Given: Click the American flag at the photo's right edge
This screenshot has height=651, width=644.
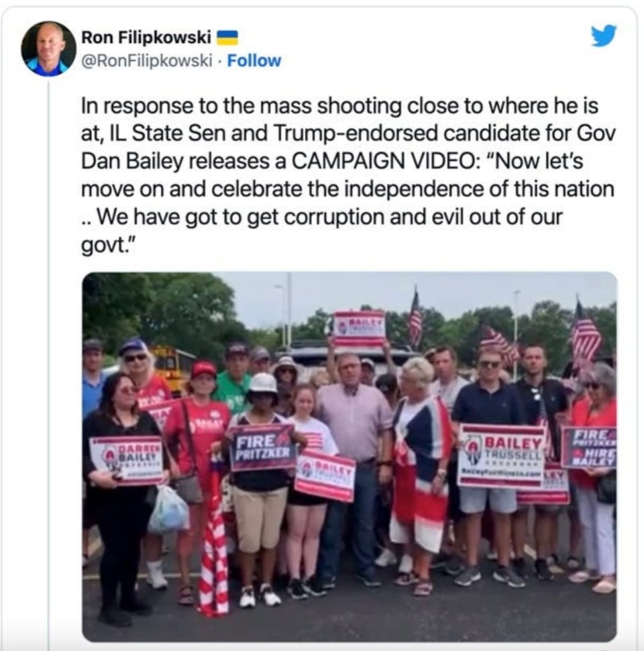Looking at the screenshot, I should (x=586, y=332).
